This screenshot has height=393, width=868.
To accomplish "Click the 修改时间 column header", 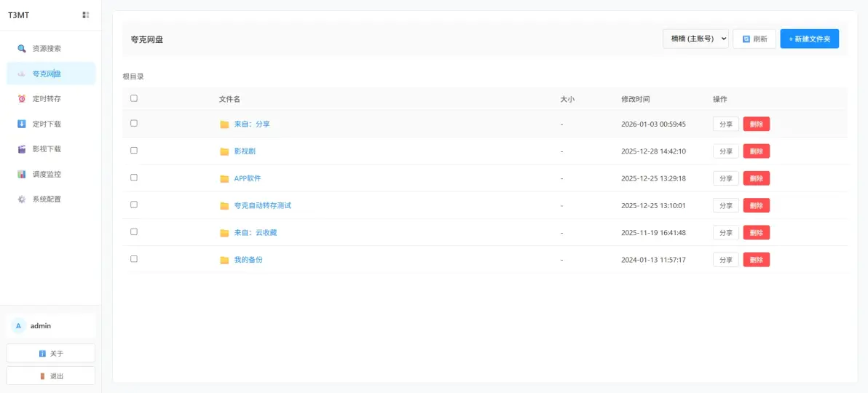I will tap(636, 99).
